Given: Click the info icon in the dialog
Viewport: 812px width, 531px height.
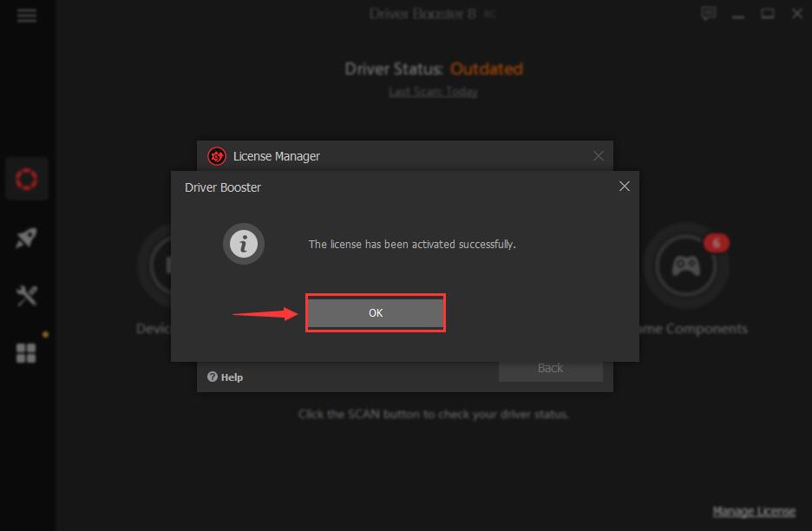Looking at the screenshot, I should click(x=244, y=244).
